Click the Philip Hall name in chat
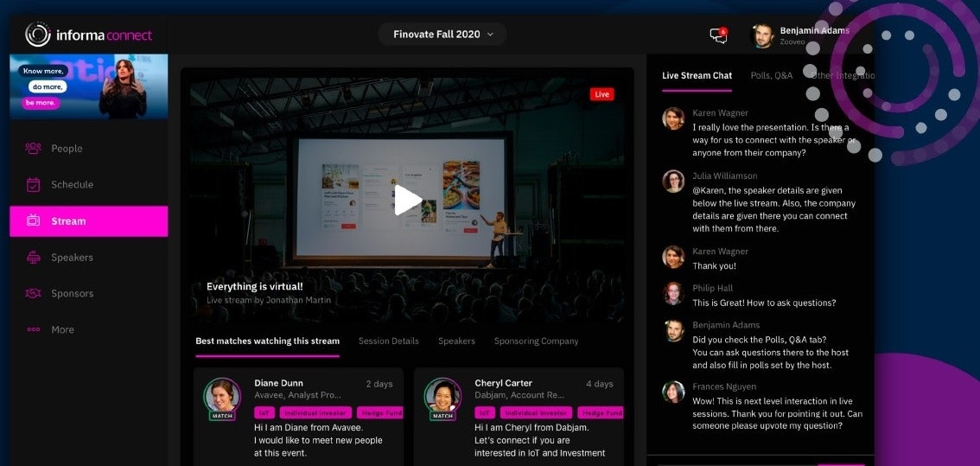 [x=712, y=289]
